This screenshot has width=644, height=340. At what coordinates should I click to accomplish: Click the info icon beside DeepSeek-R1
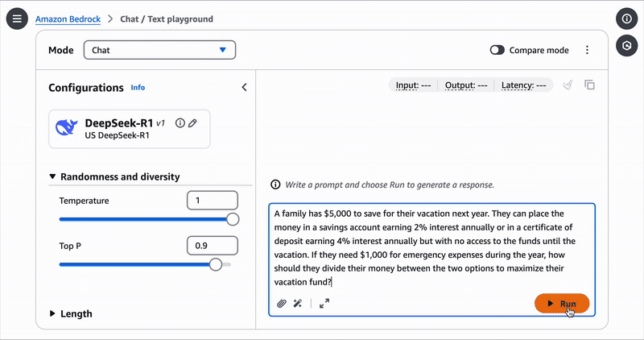pyautogui.click(x=180, y=123)
